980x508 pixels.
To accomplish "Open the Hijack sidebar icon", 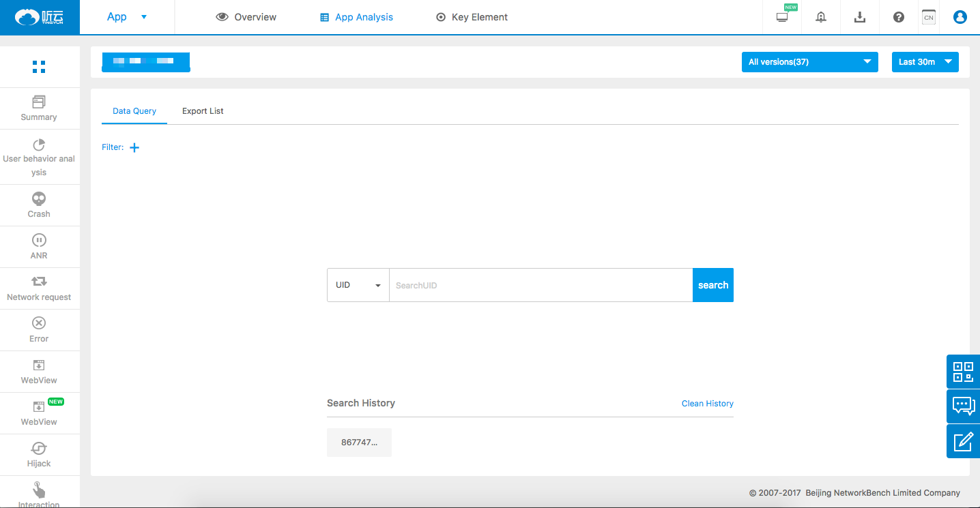I will coord(39,448).
